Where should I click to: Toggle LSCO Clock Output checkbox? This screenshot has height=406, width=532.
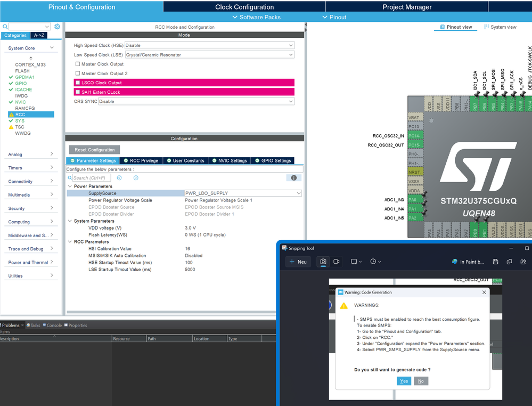78,83
